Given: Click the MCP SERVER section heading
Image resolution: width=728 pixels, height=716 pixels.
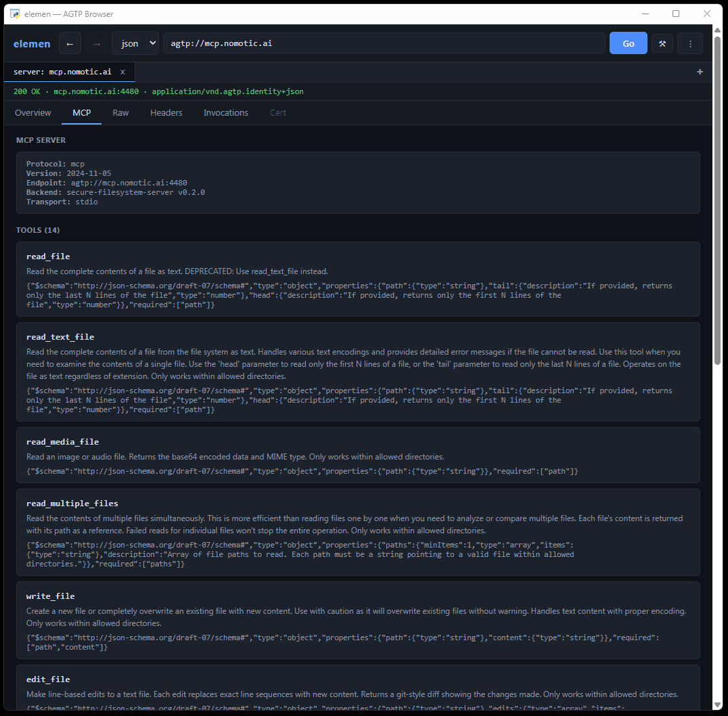Looking at the screenshot, I should pos(41,140).
